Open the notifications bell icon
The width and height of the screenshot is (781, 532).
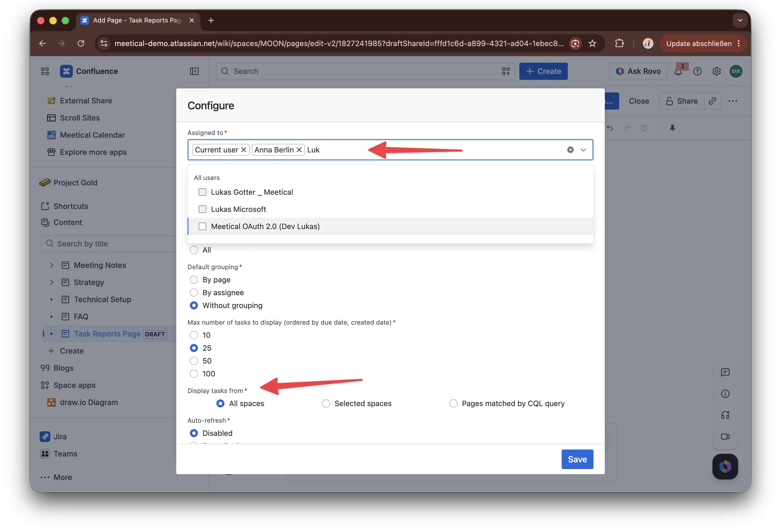(678, 71)
